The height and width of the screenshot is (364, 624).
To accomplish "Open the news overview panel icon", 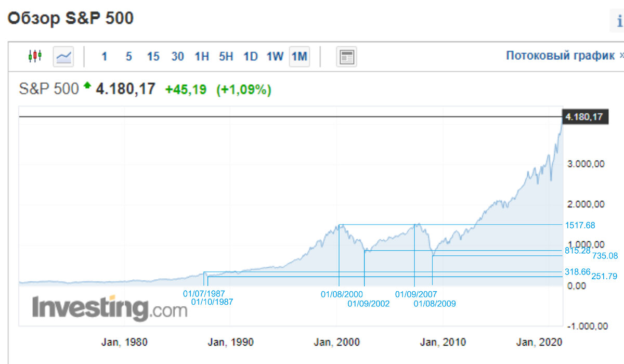I will 346,57.
